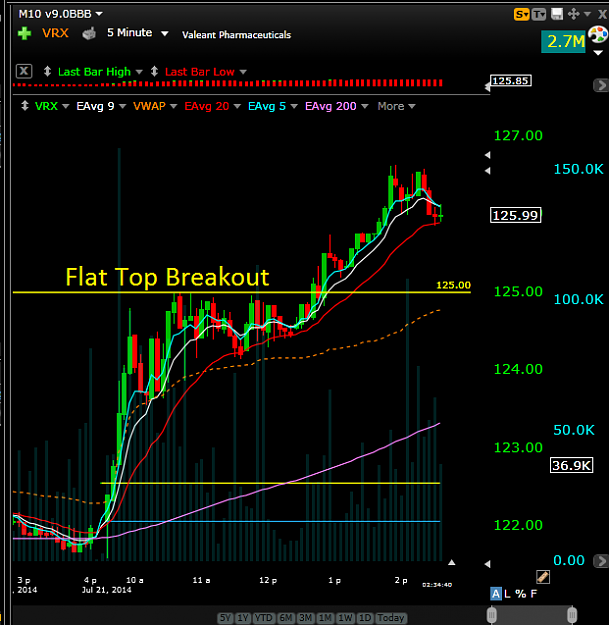Click the 125.85 study value label
The height and width of the screenshot is (625, 609).
tap(511, 81)
